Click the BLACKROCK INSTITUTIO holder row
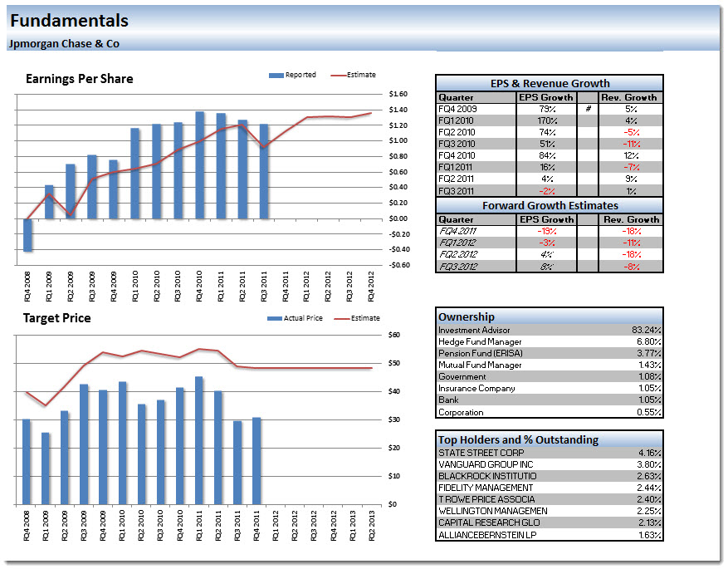This screenshot has height=569, width=728. (x=550, y=476)
